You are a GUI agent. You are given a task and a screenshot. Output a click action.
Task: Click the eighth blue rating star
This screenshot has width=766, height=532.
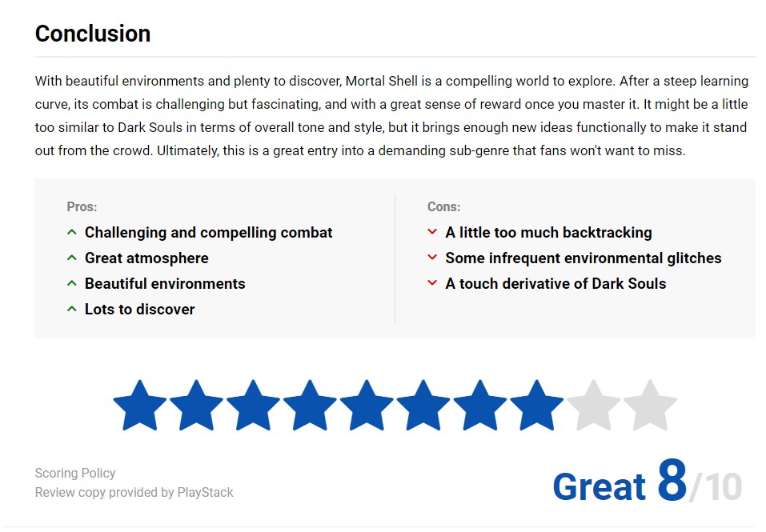tap(537, 406)
